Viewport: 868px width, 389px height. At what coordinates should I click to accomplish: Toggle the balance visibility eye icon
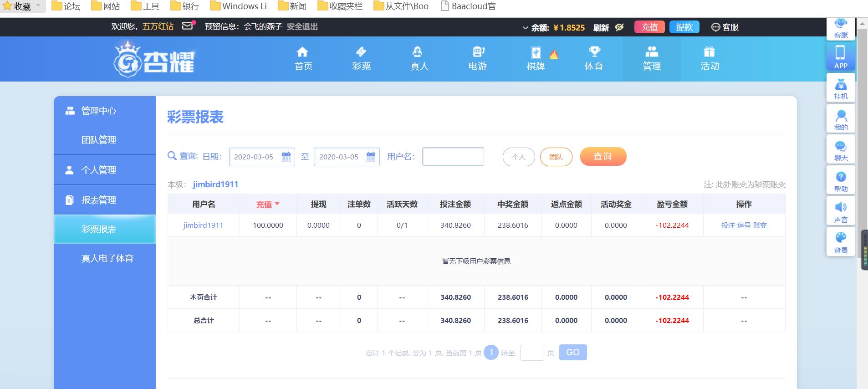tap(619, 27)
